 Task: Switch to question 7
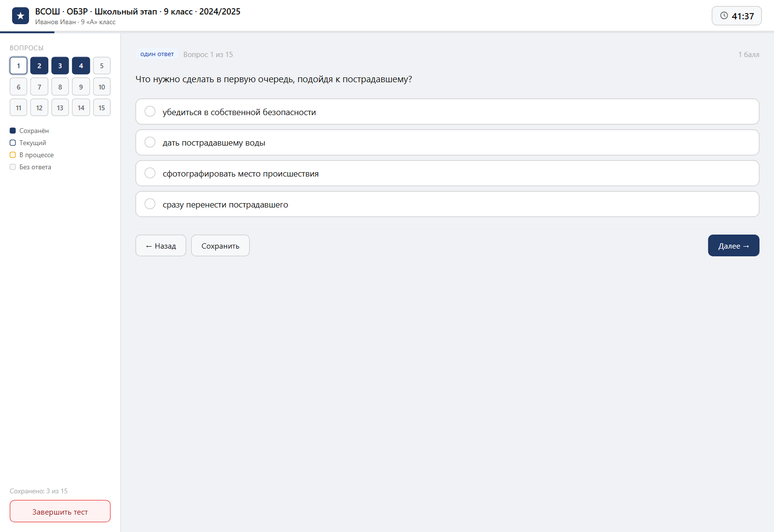point(39,87)
